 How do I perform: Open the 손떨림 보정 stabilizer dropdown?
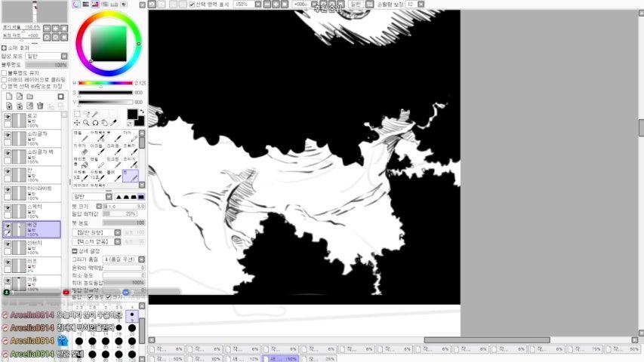click(x=421, y=4)
